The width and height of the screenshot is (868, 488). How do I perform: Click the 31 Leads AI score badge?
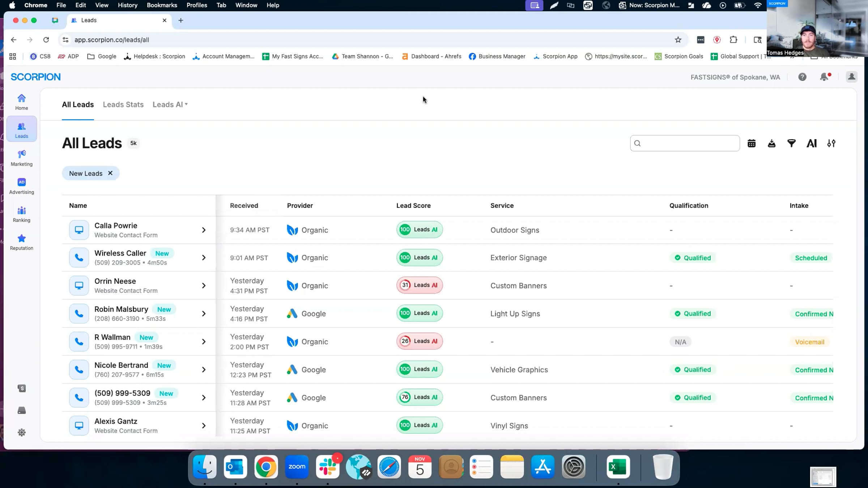pos(419,285)
